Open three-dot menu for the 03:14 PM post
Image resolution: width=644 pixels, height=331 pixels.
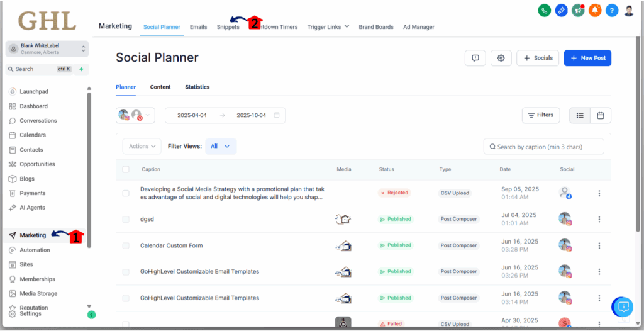[x=599, y=298]
